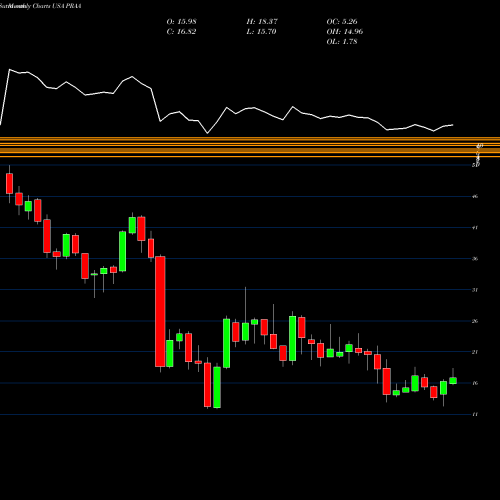Viewport: 500px width, 500px height.
Task: Select the high value 'H: 18.37'
Action: tap(262, 22)
